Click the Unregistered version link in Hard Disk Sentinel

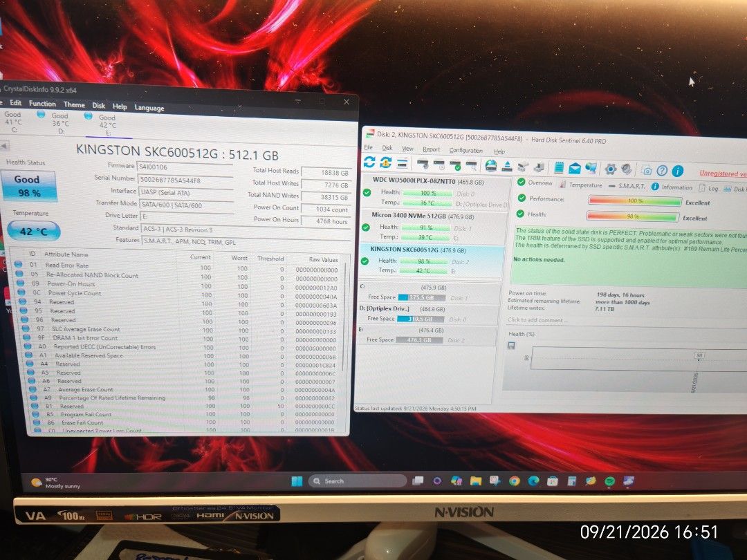tap(722, 174)
